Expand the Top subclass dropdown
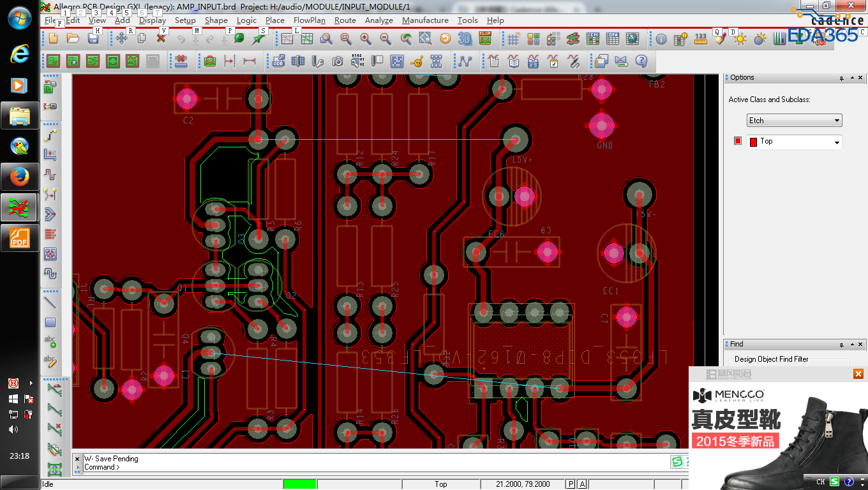The height and width of the screenshot is (490, 868). pyautogui.click(x=837, y=142)
